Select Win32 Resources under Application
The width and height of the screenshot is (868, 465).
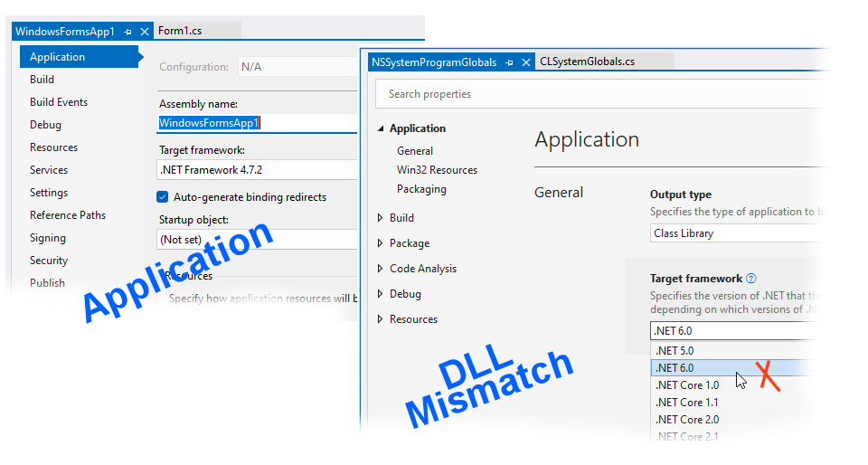(x=437, y=170)
